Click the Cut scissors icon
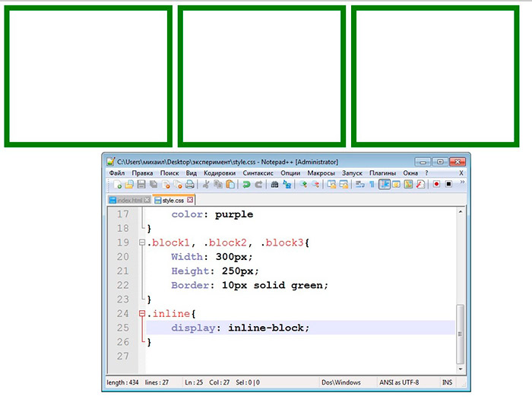 pos(205,185)
